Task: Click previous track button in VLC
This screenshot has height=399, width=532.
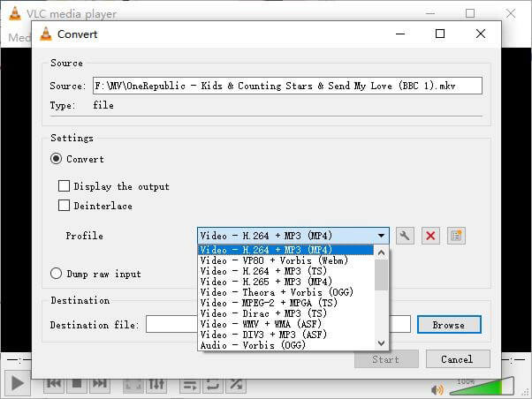Action: click(x=54, y=384)
